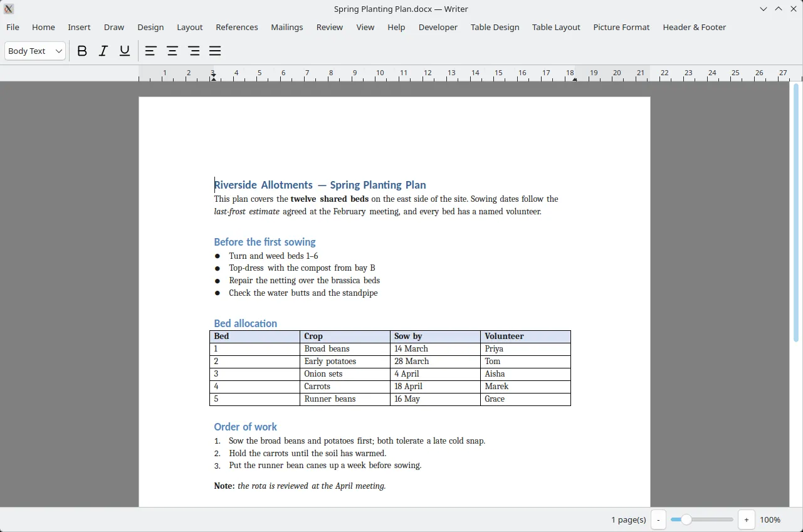The width and height of the screenshot is (803, 532).
Task: Click the '14 March' table cell
Action: coord(435,349)
